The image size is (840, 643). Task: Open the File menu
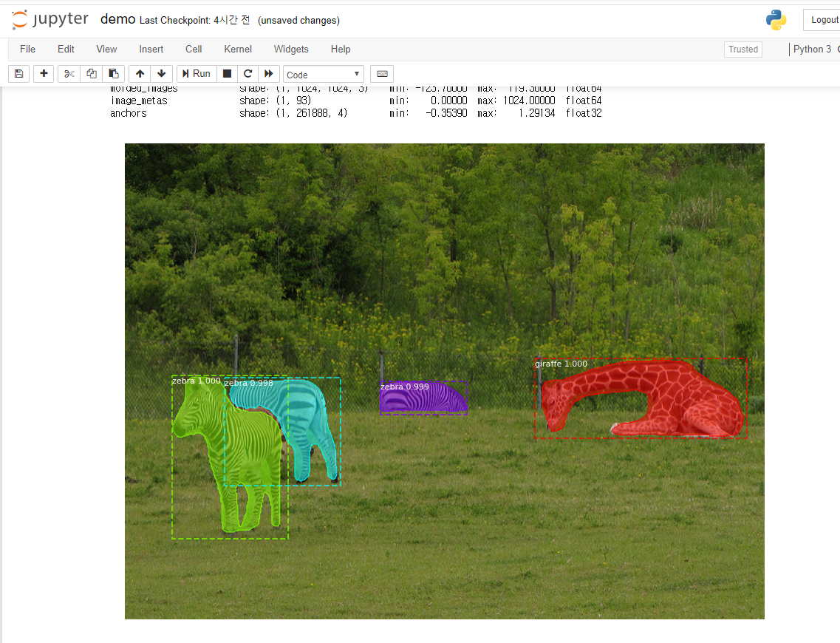(27, 50)
